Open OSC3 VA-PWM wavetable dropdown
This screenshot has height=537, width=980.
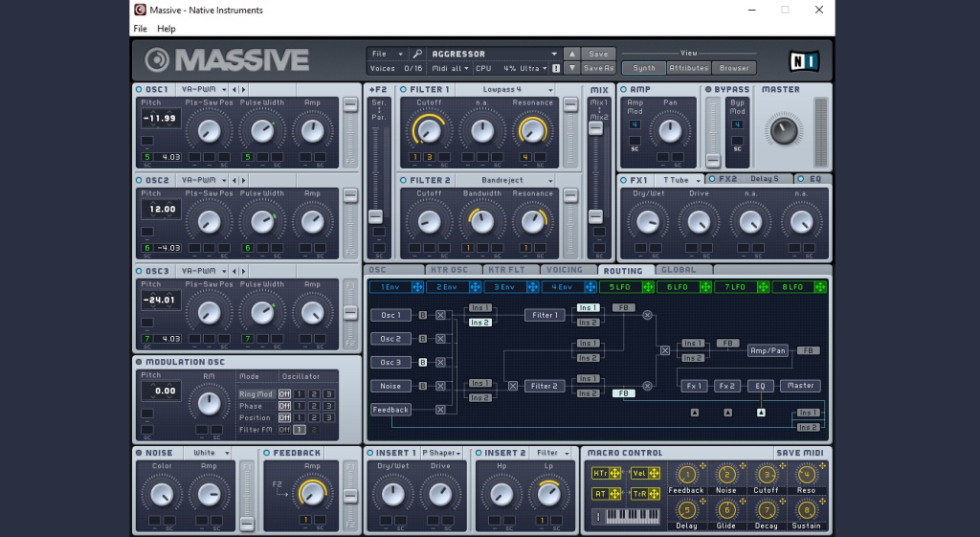204,271
